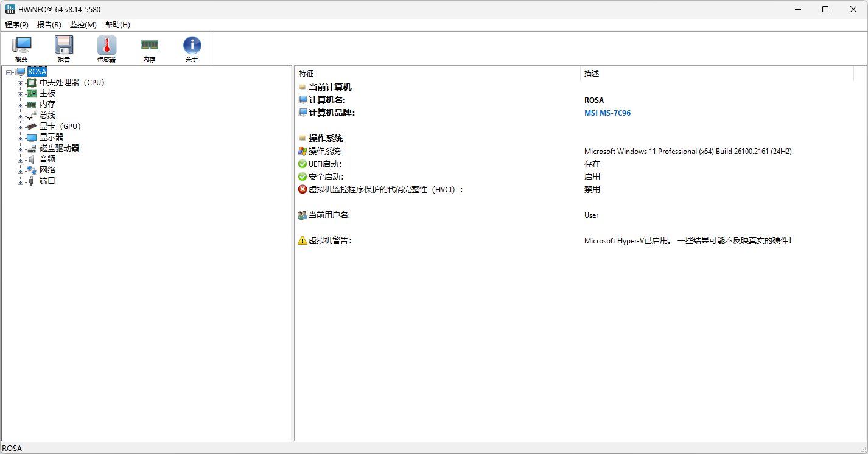Screen dimensions: 868x454
Task: Expand the 磁盘驱动器 node
Action: click(19, 147)
